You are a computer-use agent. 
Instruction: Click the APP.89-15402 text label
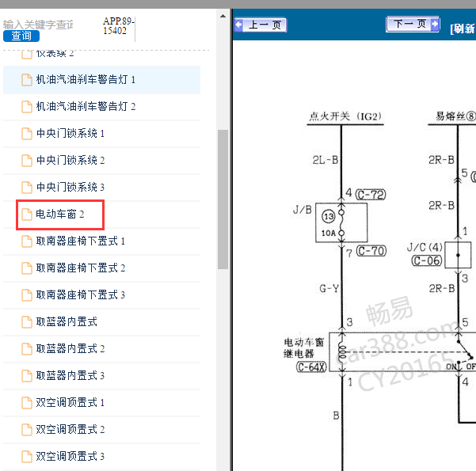[118, 26]
